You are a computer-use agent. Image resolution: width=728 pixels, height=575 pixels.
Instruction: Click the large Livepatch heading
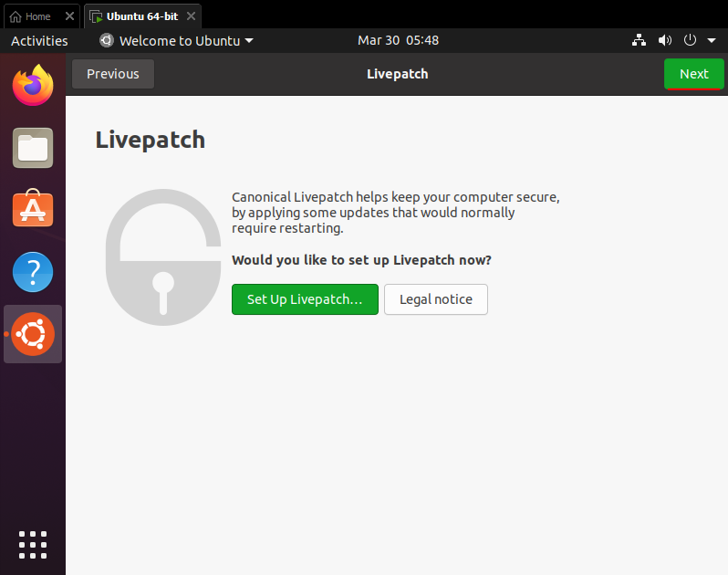pyautogui.click(x=150, y=140)
